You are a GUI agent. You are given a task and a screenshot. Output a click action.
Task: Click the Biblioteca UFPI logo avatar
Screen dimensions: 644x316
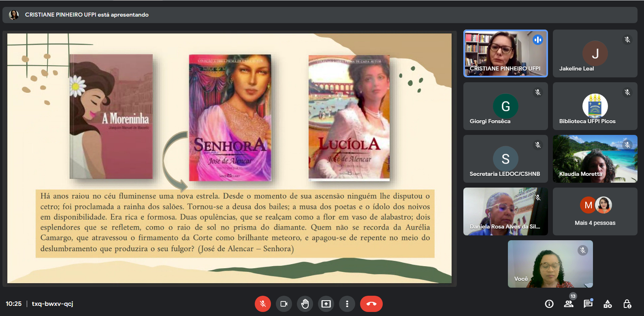click(595, 106)
